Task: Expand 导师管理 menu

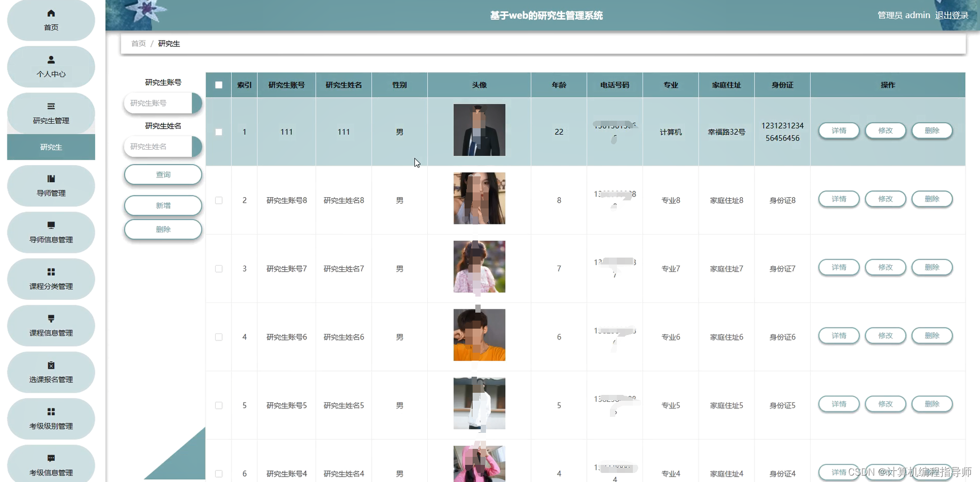Action: (51, 185)
